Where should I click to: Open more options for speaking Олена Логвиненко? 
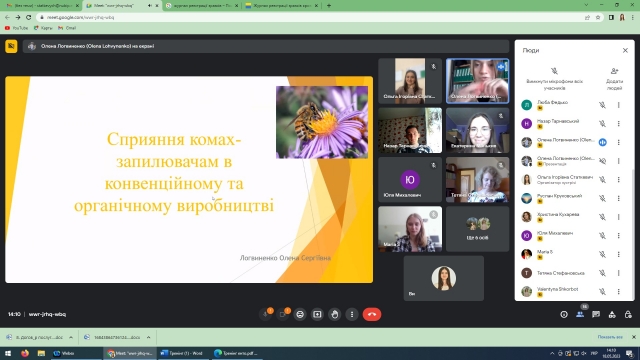[x=618, y=142]
